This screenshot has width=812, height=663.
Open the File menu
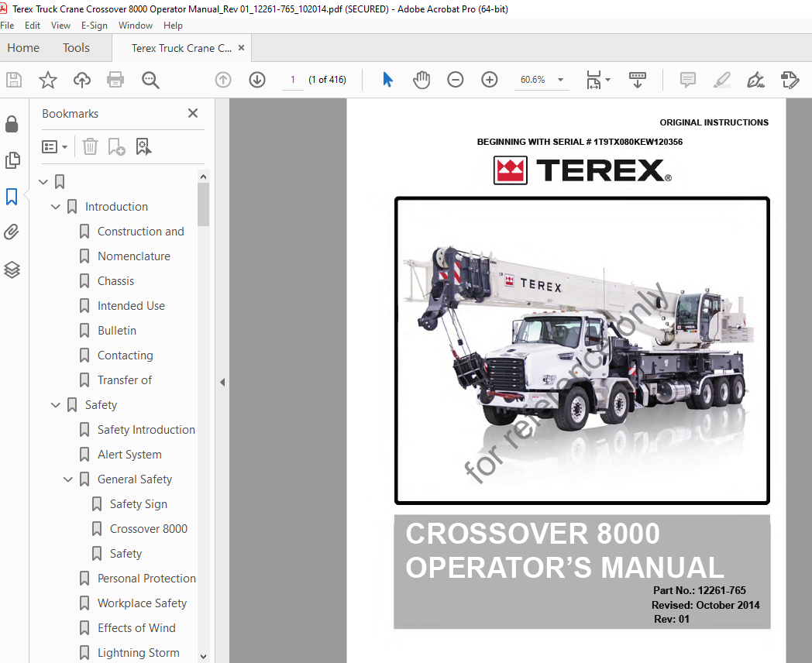coord(7,26)
